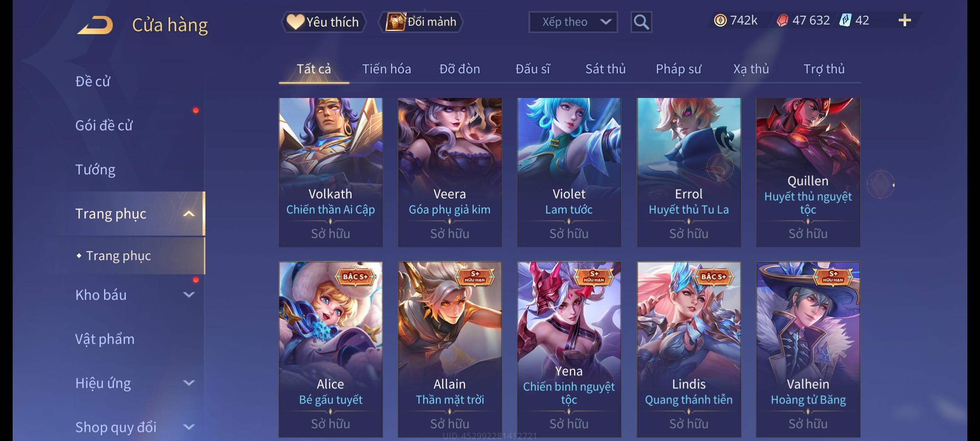
Task: Open the Xếp theo sort dropdown
Action: coord(573,22)
